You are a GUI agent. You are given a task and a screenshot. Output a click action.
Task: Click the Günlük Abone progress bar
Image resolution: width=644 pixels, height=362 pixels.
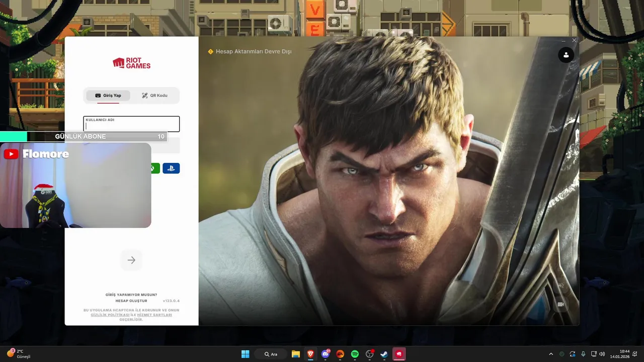click(84, 136)
